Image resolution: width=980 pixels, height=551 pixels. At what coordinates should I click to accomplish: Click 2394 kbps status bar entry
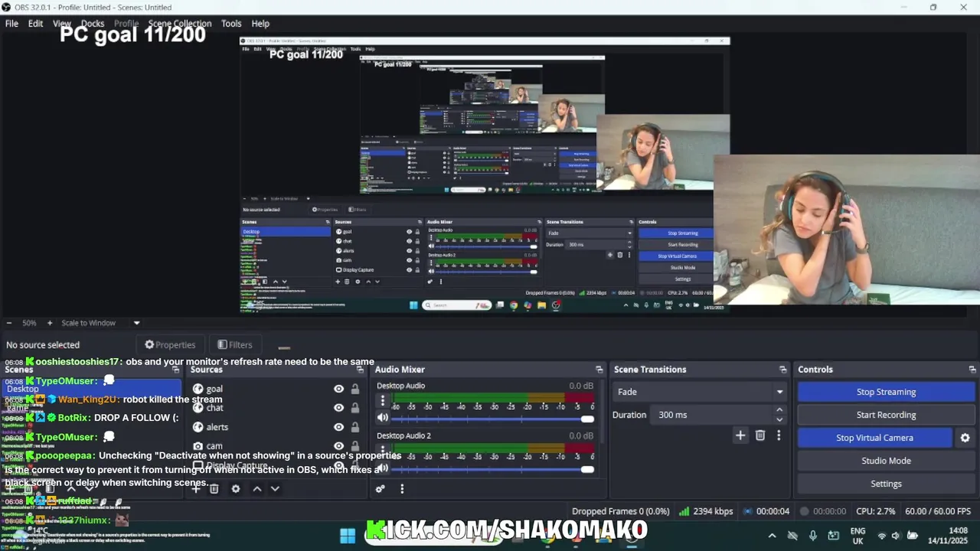point(705,511)
